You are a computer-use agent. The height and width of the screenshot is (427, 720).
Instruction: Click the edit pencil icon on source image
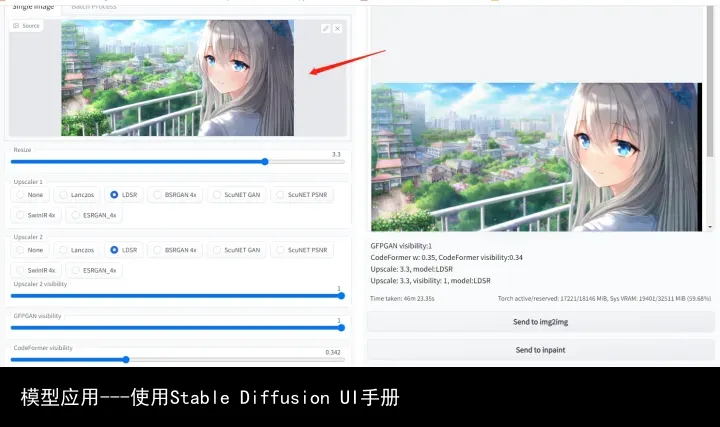326,29
